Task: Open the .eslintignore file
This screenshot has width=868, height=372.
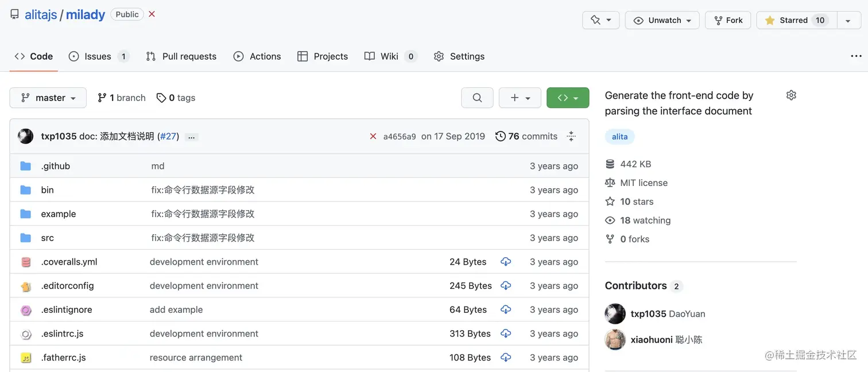Action: [67, 309]
